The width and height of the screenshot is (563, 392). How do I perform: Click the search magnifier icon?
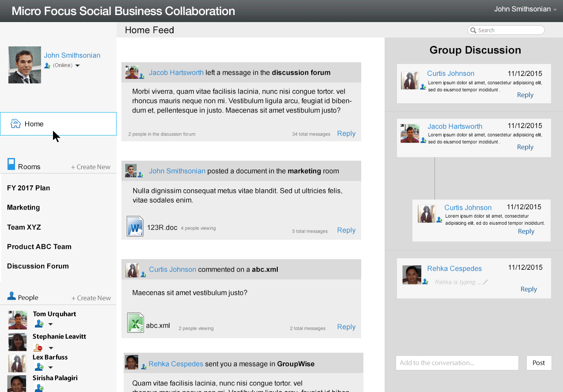[473, 30]
